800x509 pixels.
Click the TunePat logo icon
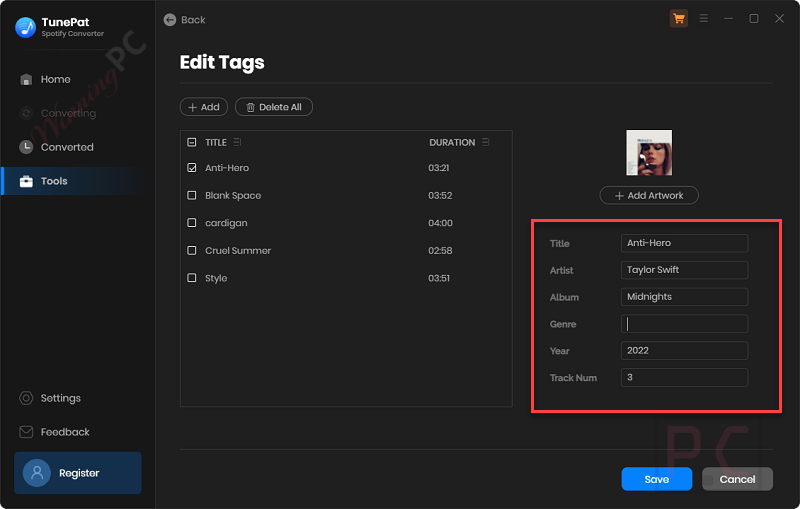pyautogui.click(x=26, y=27)
